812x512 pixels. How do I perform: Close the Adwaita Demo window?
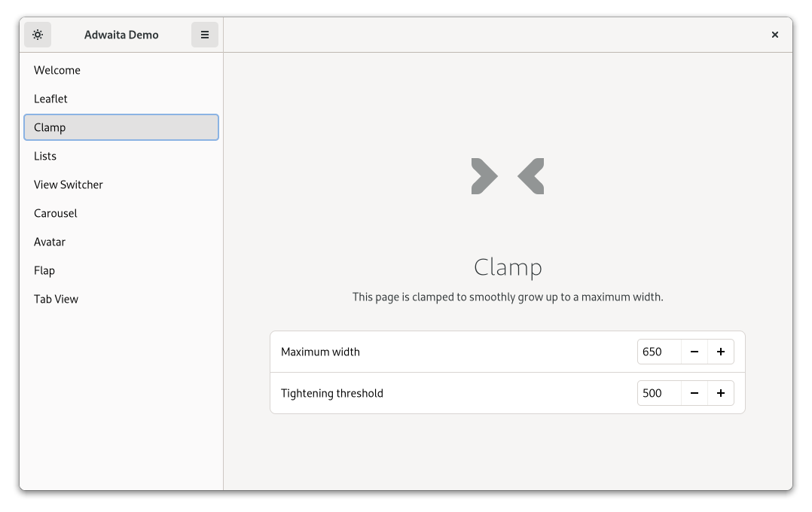(x=775, y=35)
